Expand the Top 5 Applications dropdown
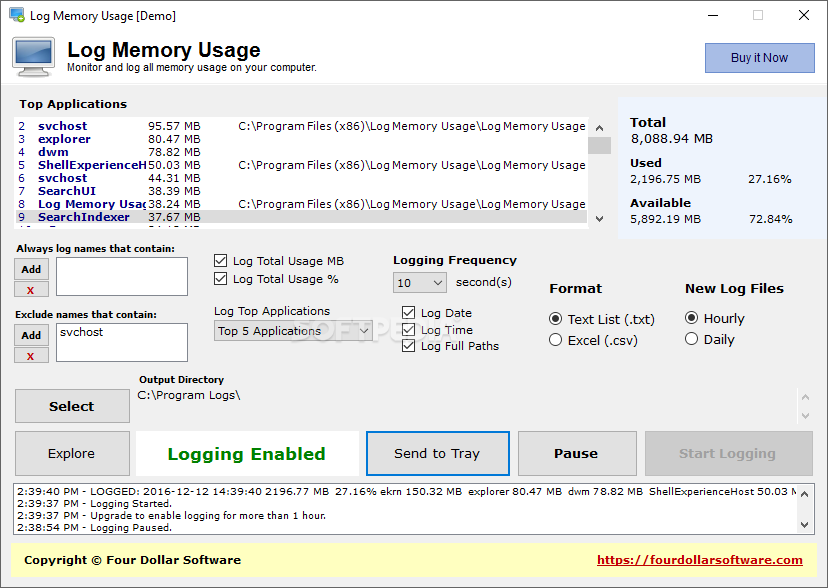The image size is (828, 588). [293, 331]
